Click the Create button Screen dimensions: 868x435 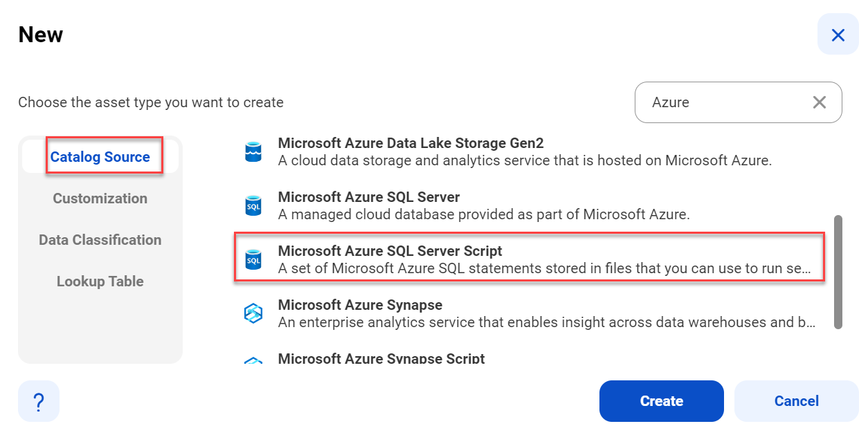point(662,401)
